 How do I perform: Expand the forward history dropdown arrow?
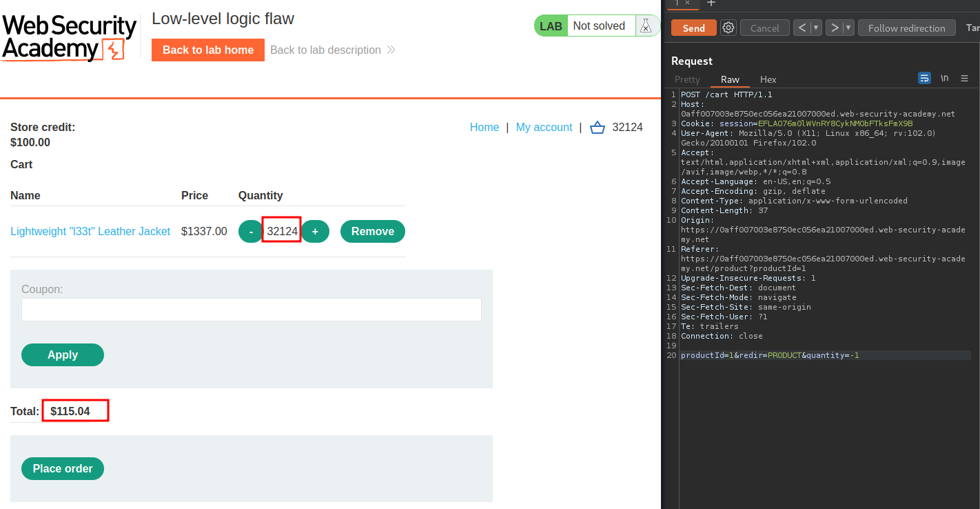(x=848, y=28)
